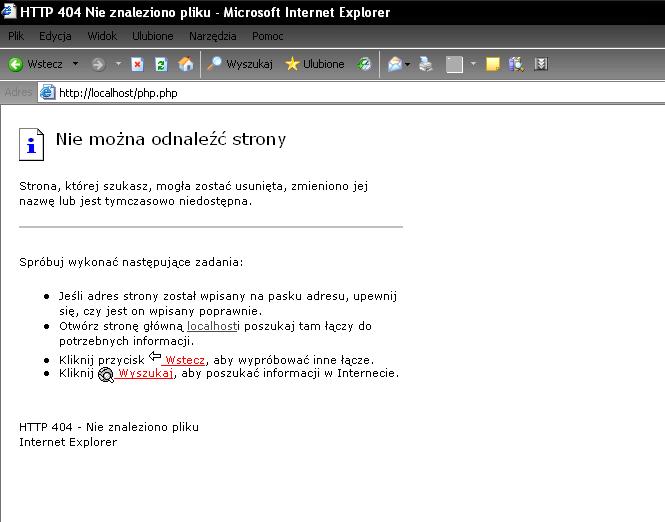Viewport: 665px width, 522px height.
Task: Click the grey Forward arrow button
Action: (x=98, y=64)
